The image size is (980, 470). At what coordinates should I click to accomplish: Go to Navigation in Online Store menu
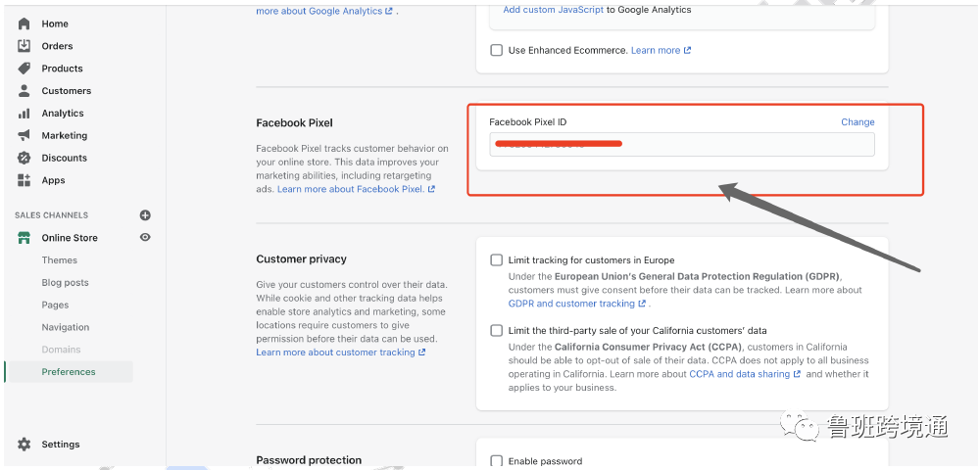point(66,327)
